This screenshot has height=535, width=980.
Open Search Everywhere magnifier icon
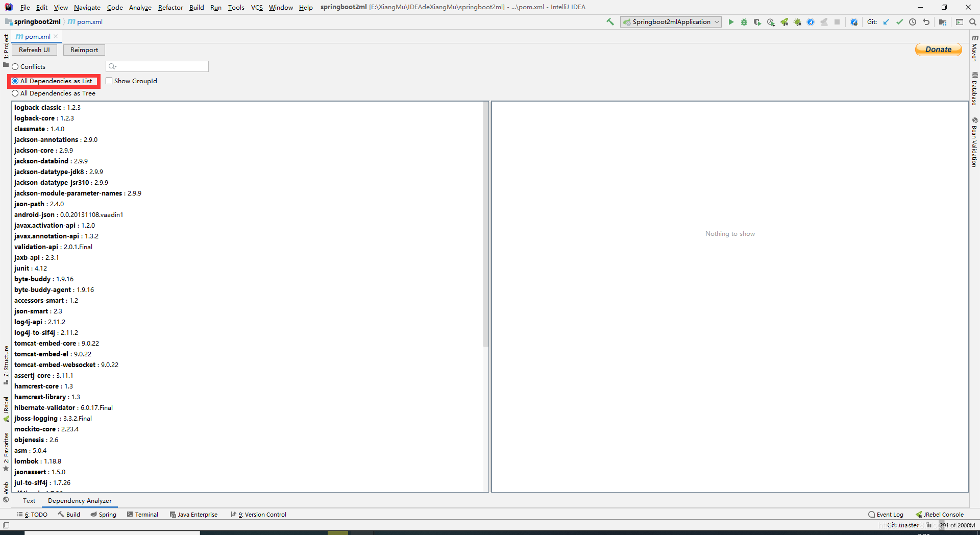[x=973, y=22]
